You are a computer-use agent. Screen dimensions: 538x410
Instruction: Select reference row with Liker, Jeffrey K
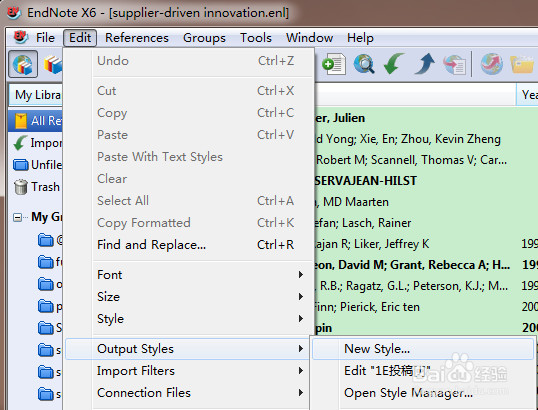(426, 244)
